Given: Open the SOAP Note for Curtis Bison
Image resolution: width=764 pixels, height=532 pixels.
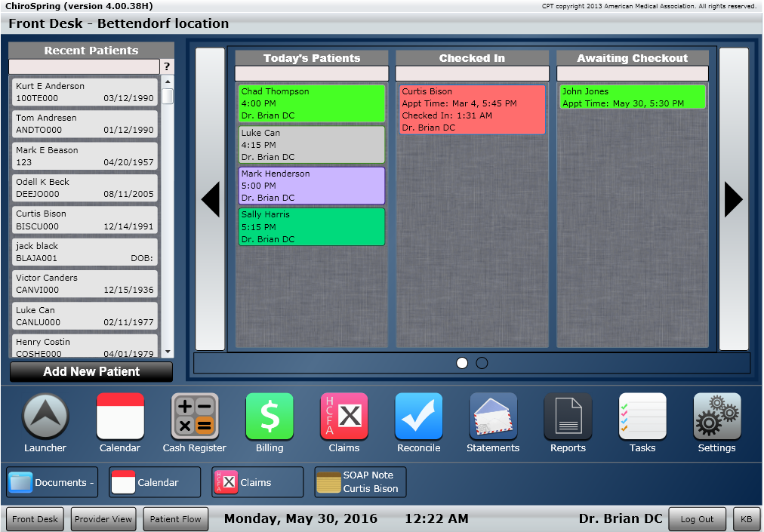Looking at the screenshot, I should (360, 481).
